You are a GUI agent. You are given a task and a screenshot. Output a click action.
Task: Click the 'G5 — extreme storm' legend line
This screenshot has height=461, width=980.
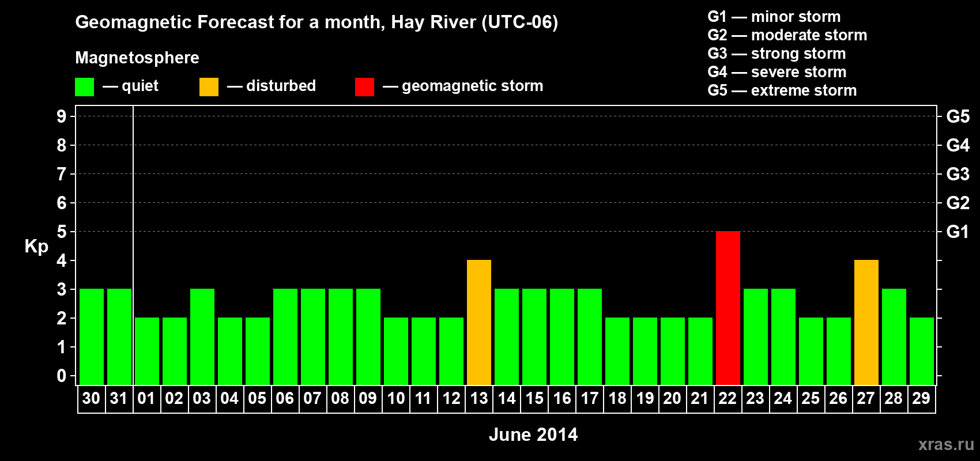click(782, 90)
